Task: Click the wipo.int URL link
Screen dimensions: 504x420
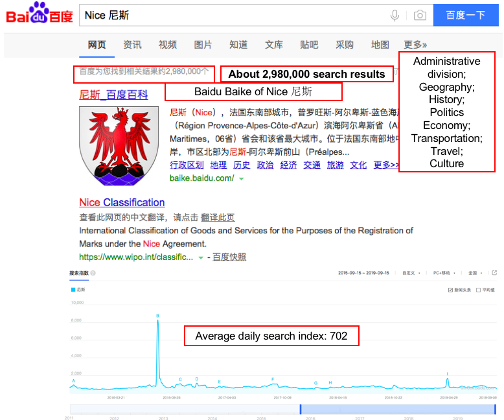Action: pos(136,257)
